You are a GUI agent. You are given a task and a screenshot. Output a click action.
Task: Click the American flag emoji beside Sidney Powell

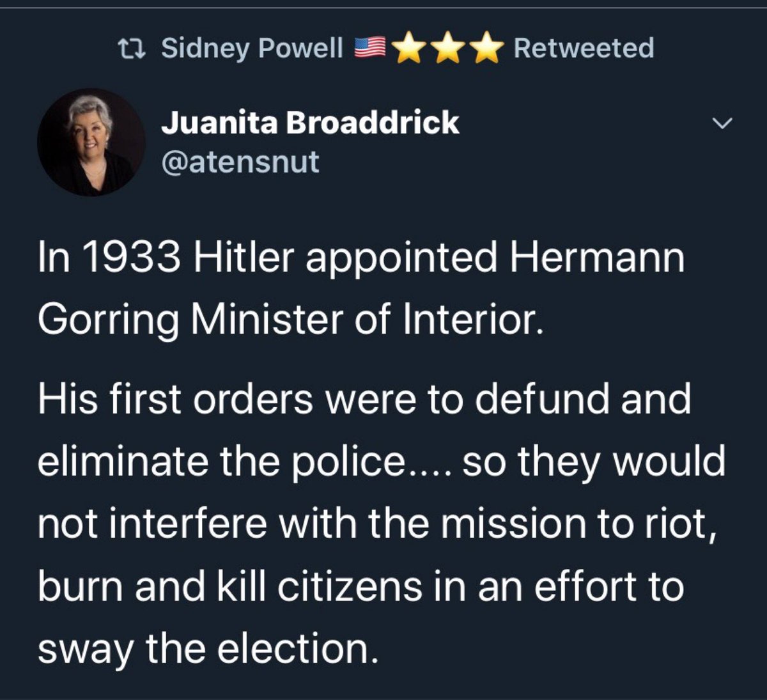pyautogui.click(x=370, y=48)
